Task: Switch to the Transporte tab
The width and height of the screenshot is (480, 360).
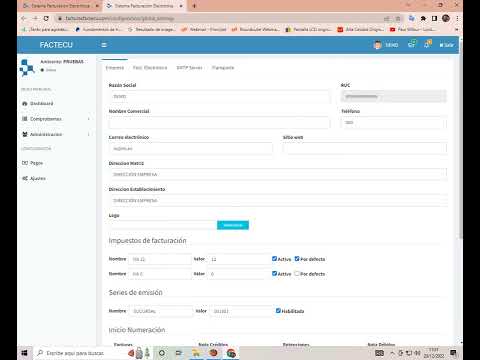Action: tap(223, 68)
